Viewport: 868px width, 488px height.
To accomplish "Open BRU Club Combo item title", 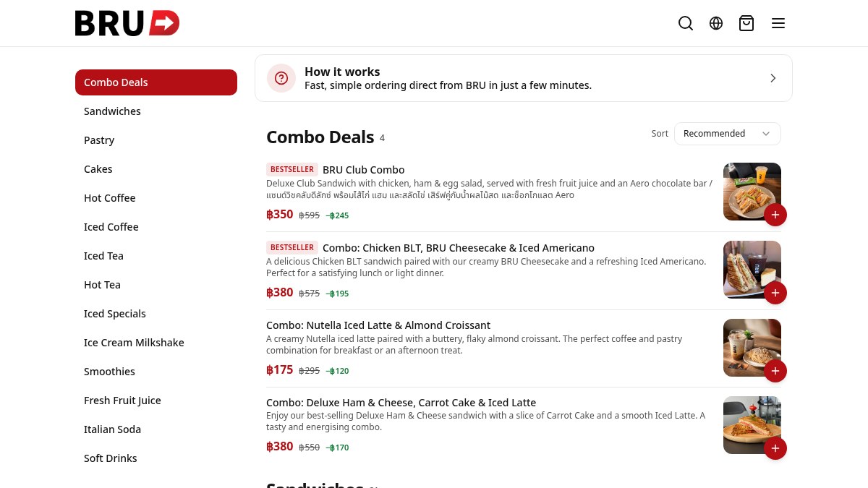I will [364, 170].
